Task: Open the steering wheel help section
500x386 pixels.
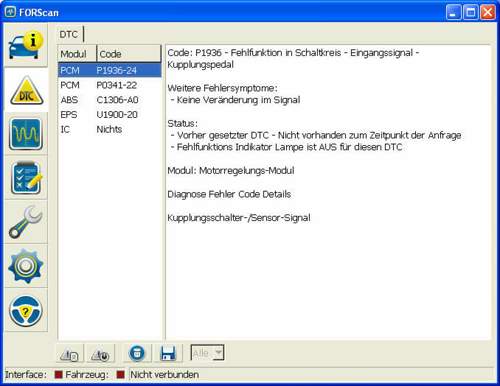Action: 26,311
